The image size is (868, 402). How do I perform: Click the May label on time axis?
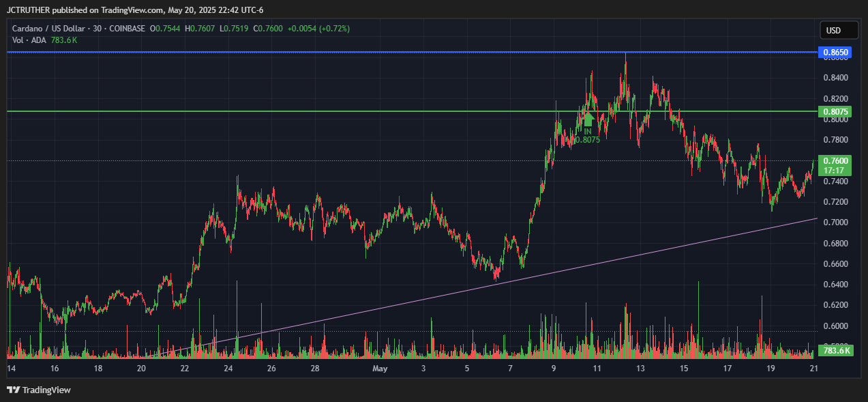tap(380, 369)
